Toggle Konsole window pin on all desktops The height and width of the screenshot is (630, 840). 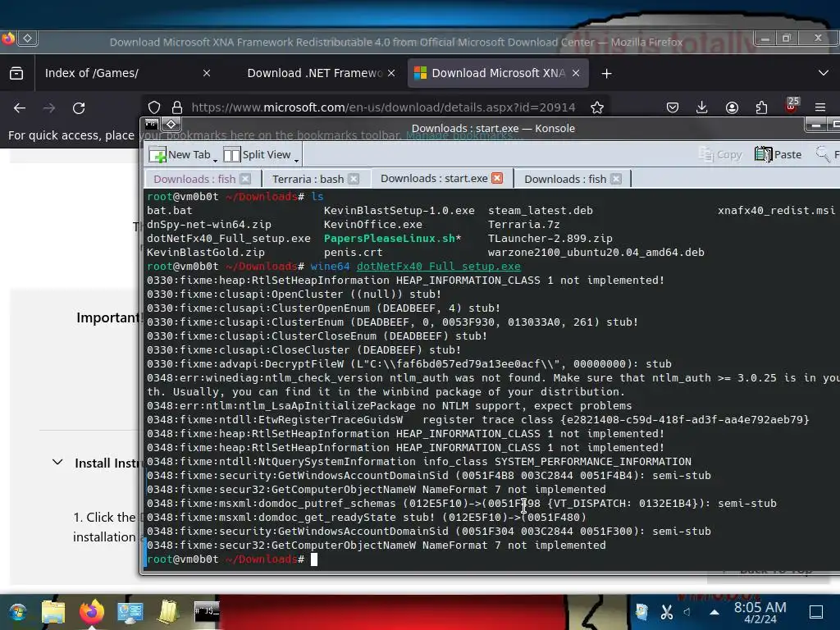pos(171,125)
